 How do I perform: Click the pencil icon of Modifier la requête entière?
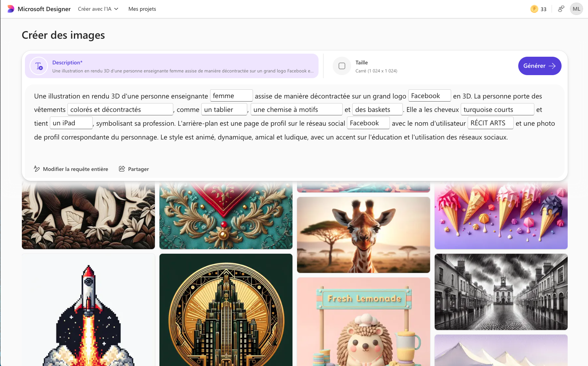(x=37, y=169)
